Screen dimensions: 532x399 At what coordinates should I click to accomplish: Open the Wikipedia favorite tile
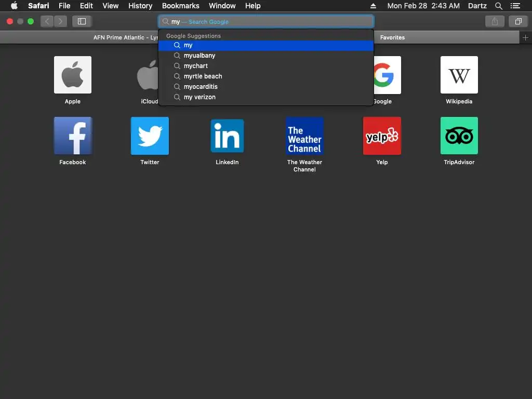(x=459, y=75)
